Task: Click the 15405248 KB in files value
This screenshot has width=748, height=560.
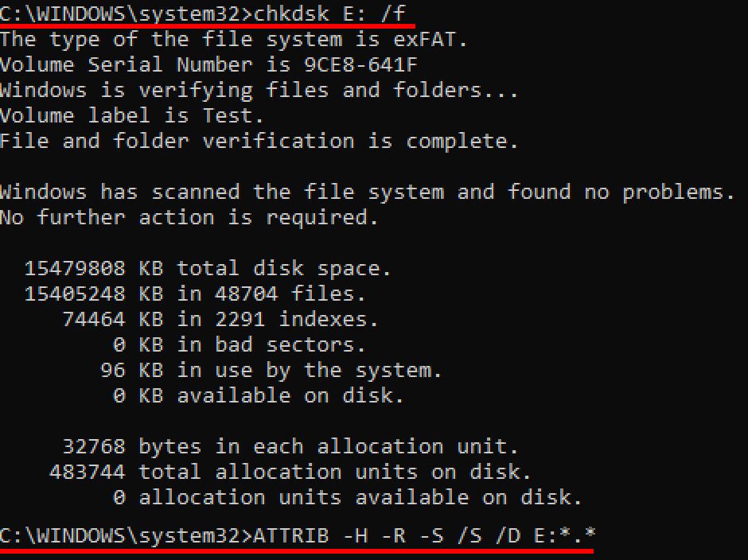Action: click(75, 294)
